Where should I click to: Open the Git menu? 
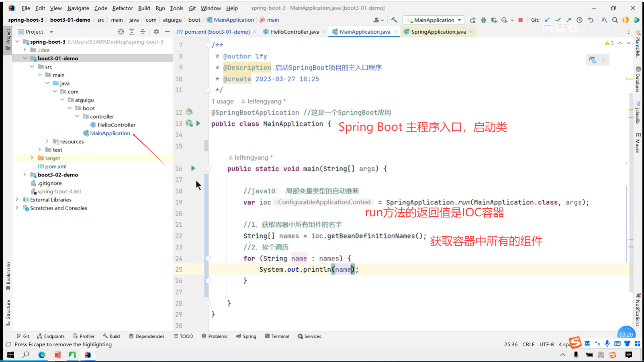192,8
